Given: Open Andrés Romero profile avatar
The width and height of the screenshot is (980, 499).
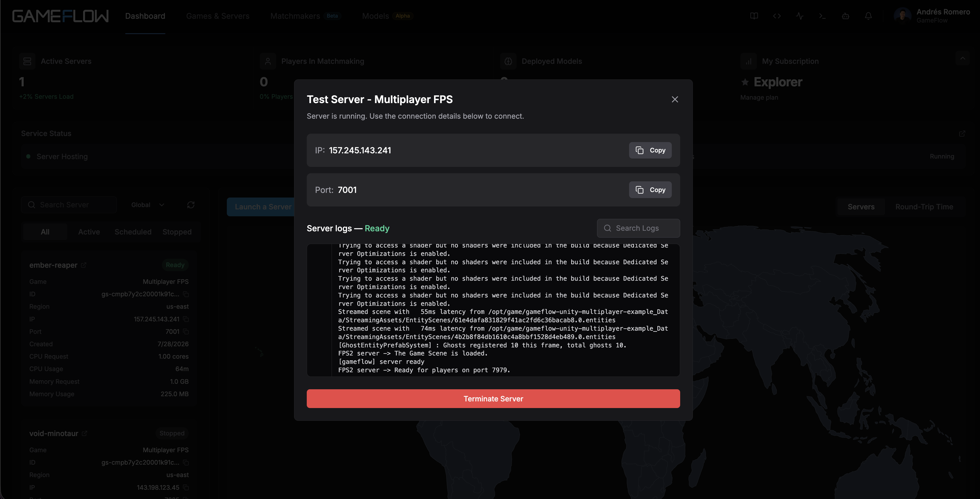Looking at the screenshot, I should click(902, 16).
